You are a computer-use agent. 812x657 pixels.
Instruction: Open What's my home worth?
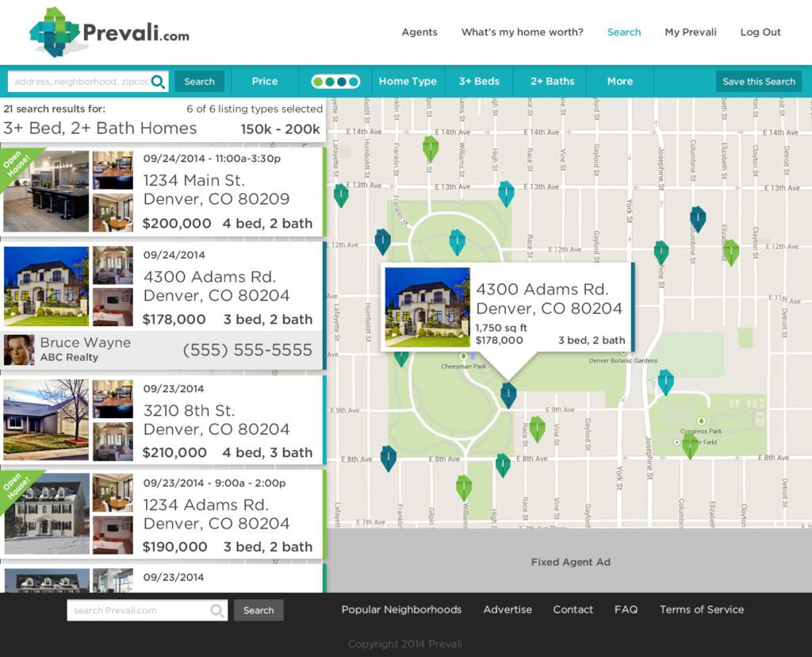point(522,32)
